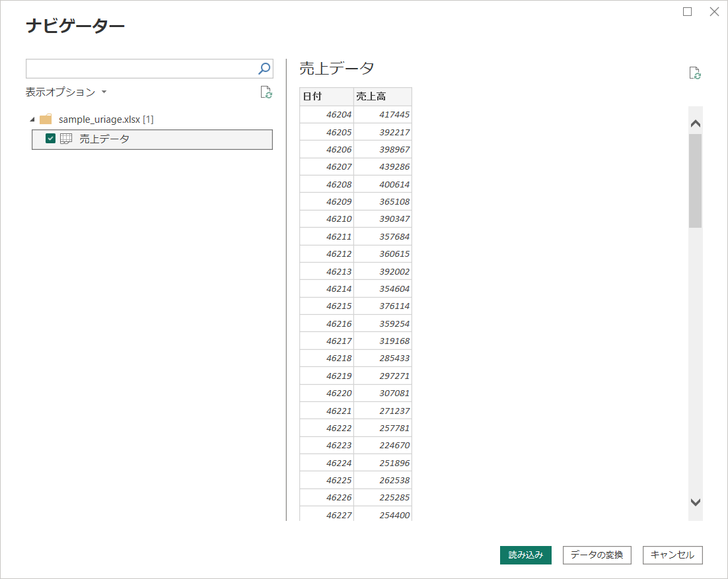Click the 読み込み button
This screenshot has height=579, width=728.
point(526,555)
